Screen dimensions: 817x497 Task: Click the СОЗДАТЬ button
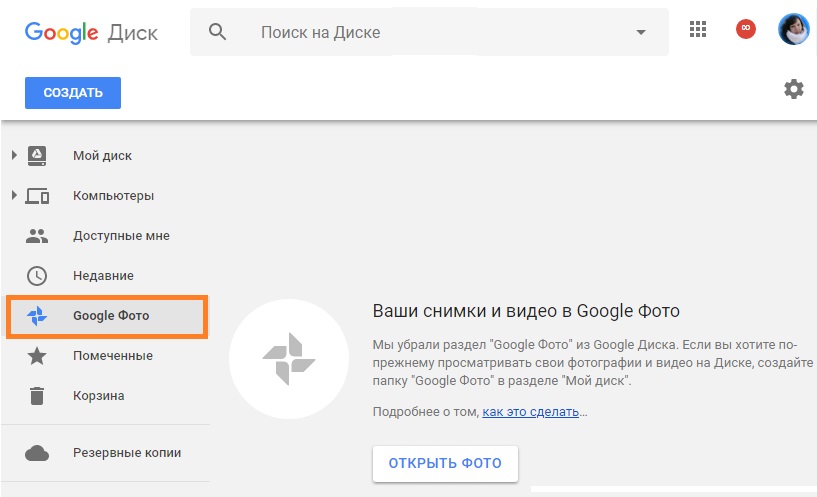point(73,93)
